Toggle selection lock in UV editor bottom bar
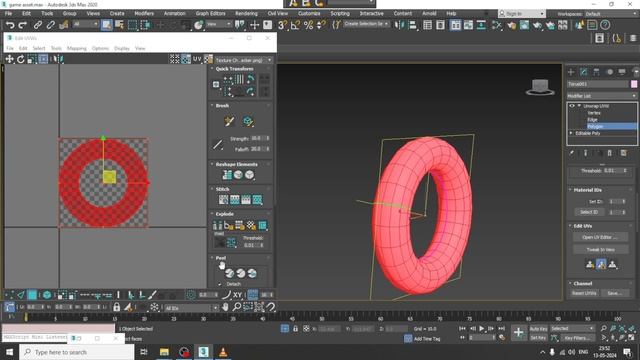640x360 pixels. (x=117, y=307)
